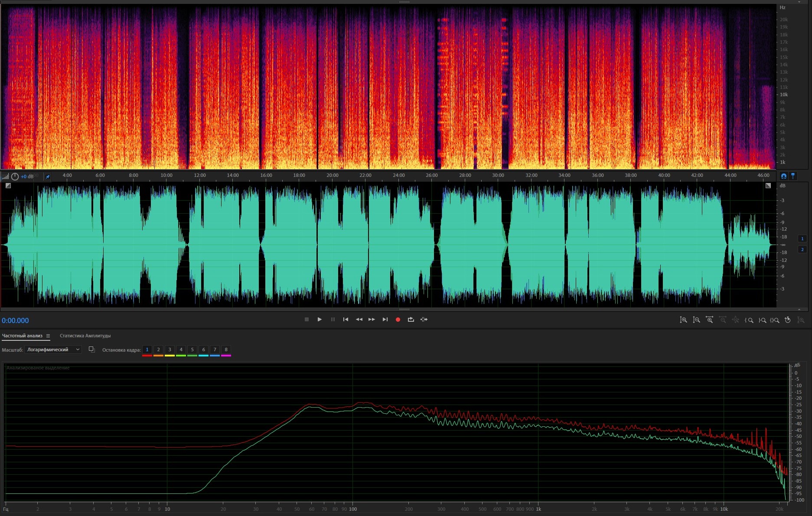Click hold frame button 3
The image size is (812, 516).
[x=170, y=349]
